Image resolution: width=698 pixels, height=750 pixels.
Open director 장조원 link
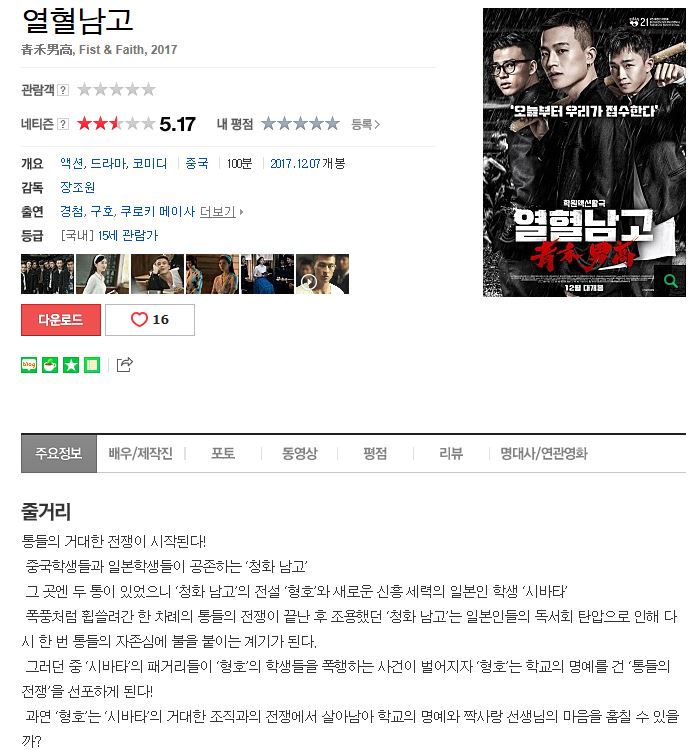[78, 188]
